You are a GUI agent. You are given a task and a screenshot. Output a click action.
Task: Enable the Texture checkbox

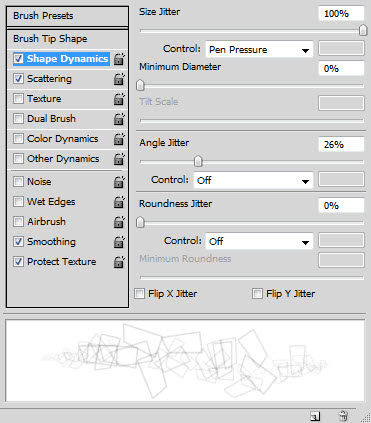[18, 99]
